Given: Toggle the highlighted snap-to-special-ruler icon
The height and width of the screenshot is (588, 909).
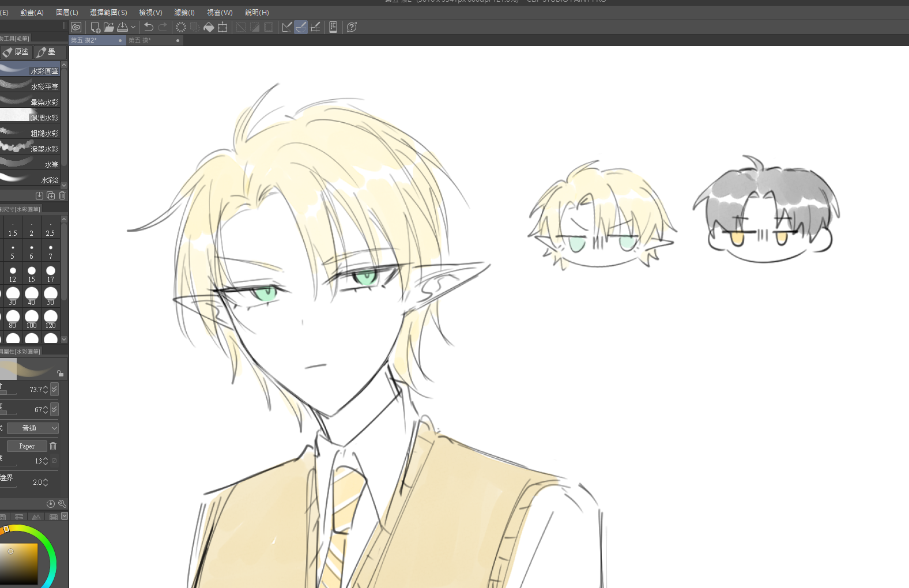Looking at the screenshot, I should (x=301, y=27).
